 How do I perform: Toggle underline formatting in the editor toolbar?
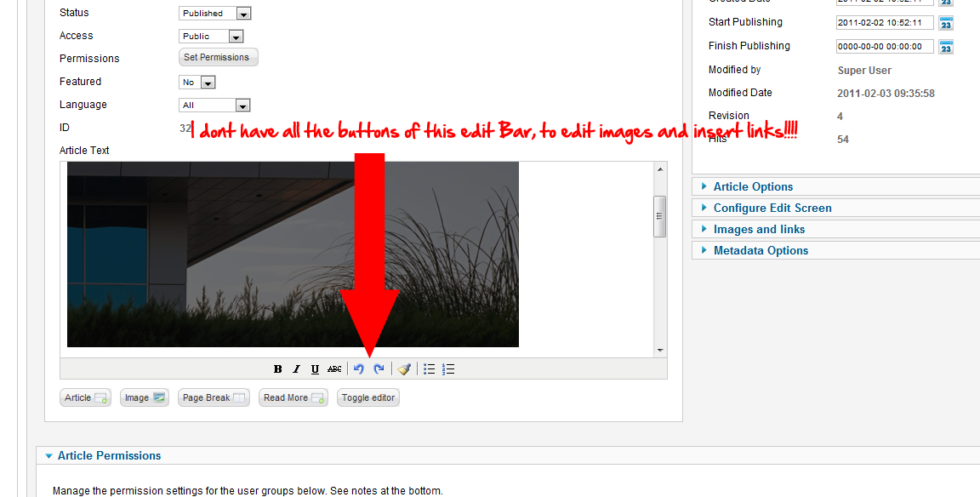click(315, 368)
